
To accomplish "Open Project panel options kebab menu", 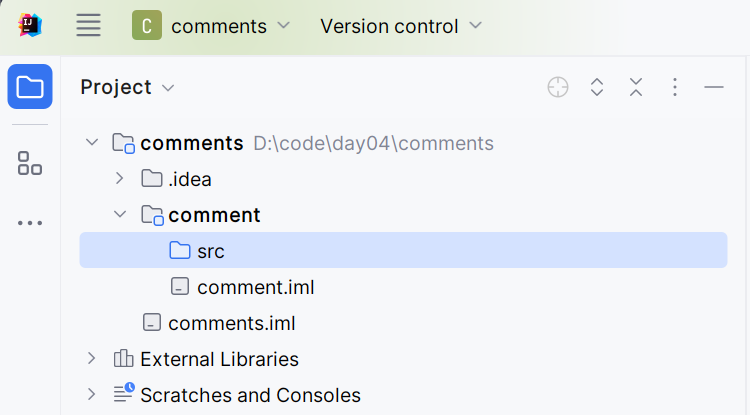I will [x=675, y=87].
